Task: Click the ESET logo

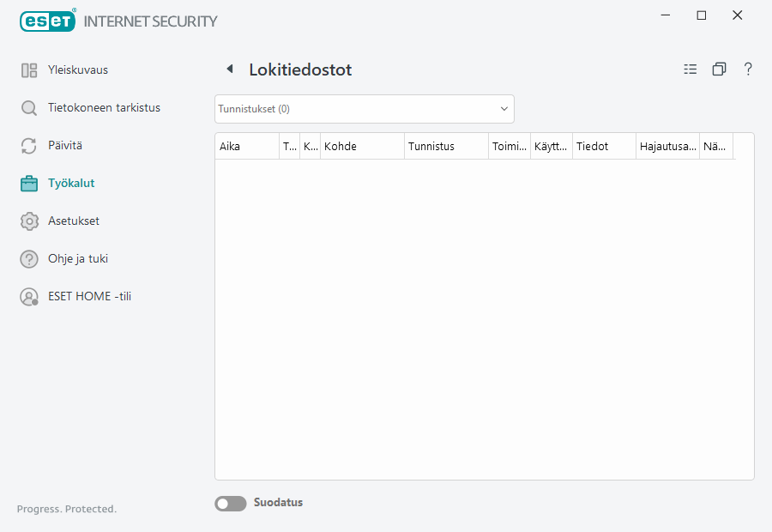Action: 47,21
